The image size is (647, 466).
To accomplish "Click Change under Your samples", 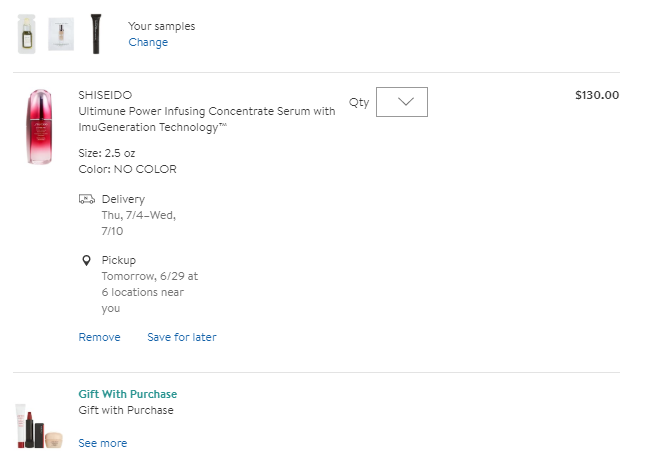I will (148, 42).
